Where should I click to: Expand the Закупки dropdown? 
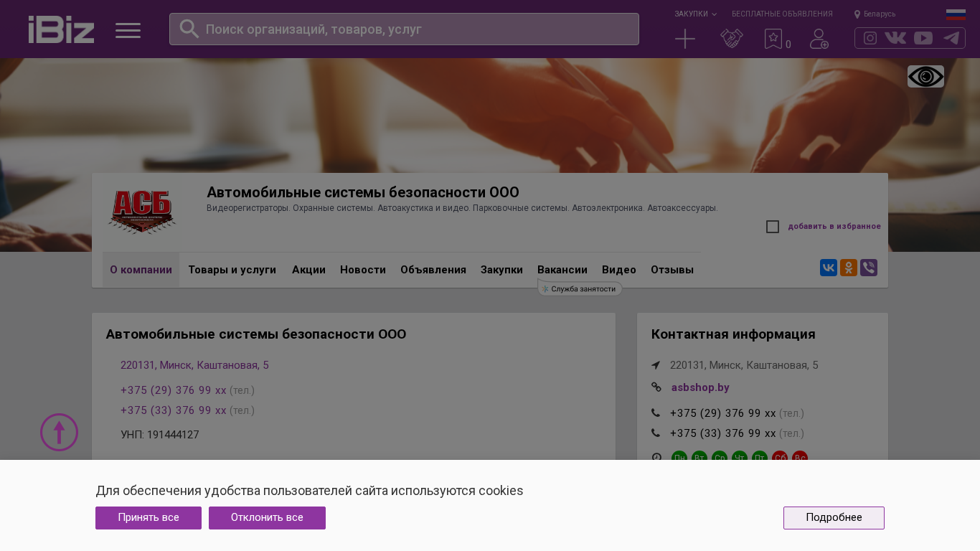tap(695, 14)
